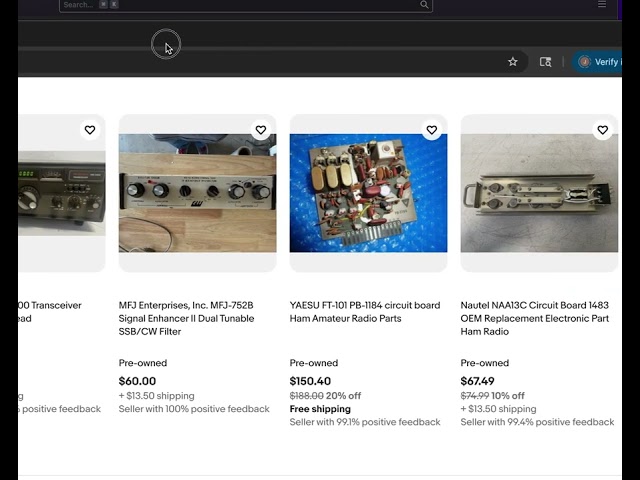Click the $60.00 price
The width and height of the screenshot is (640, 480).
click(137, 381)
